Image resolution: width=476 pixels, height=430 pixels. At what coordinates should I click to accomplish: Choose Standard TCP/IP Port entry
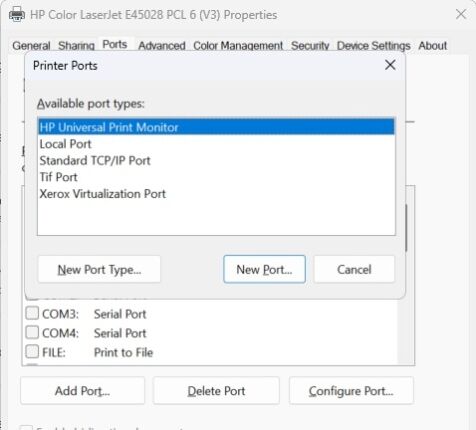[x=216, y=161]
